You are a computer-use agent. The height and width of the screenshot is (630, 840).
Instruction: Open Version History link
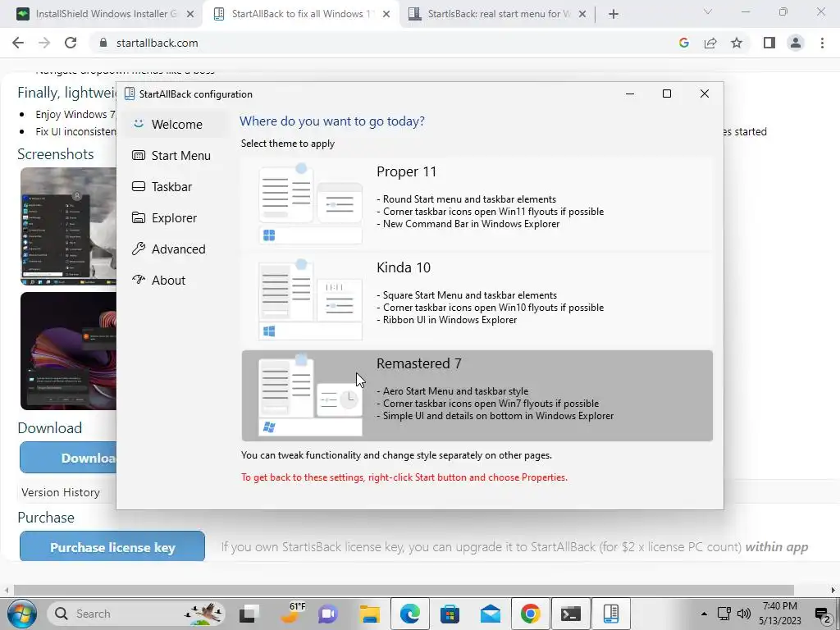tap(61, 492)
